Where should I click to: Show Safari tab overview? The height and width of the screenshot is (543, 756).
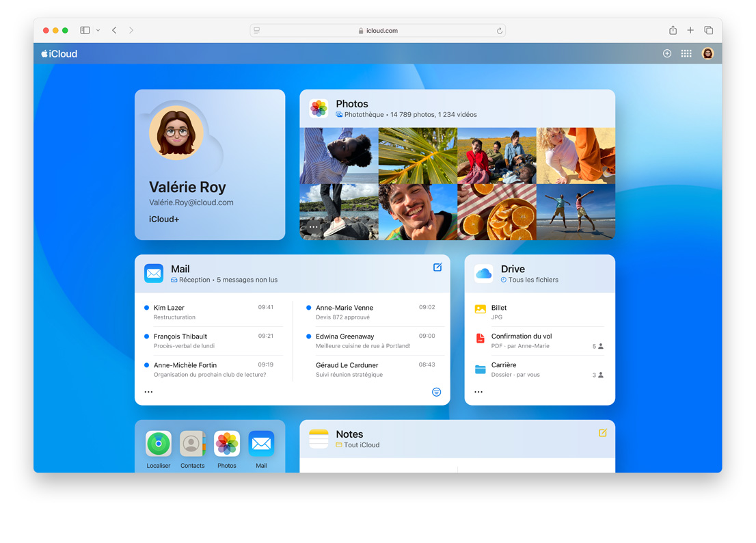tap(709, 30)
